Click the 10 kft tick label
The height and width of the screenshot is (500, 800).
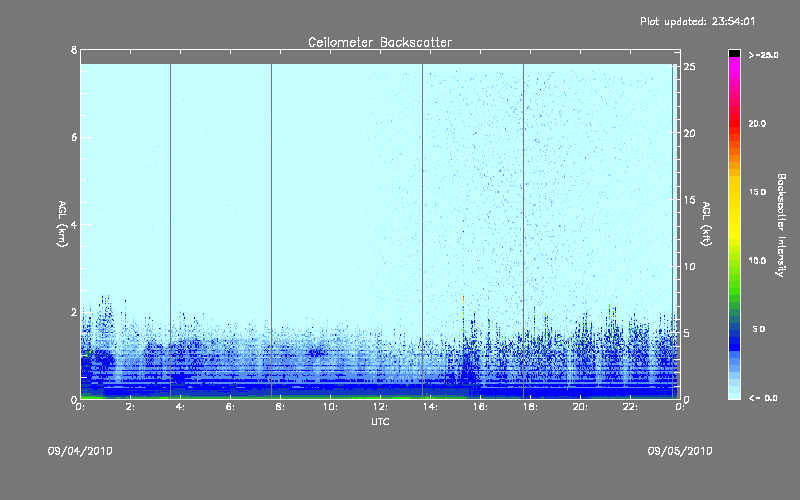pos(690,266)
